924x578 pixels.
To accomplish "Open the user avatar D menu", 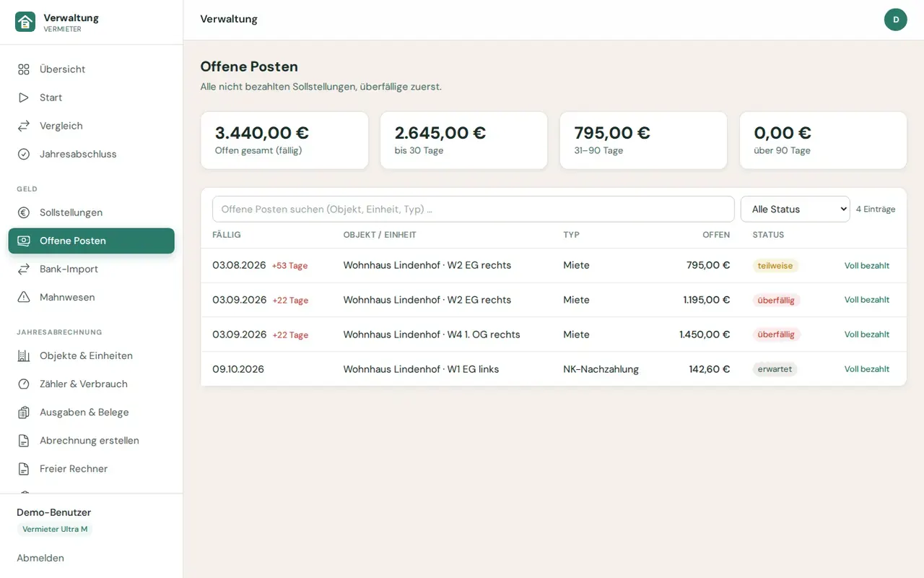I will (x=896, y=20).
